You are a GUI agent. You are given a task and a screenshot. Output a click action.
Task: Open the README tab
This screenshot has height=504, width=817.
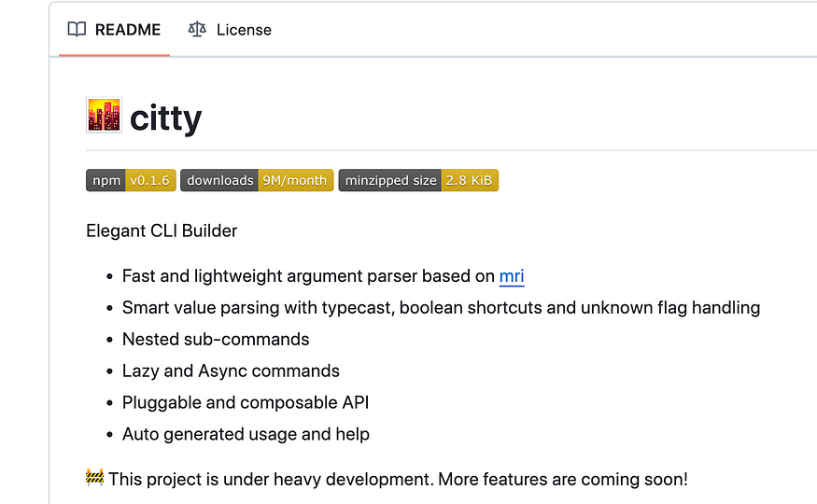click(x=114, y=30)
